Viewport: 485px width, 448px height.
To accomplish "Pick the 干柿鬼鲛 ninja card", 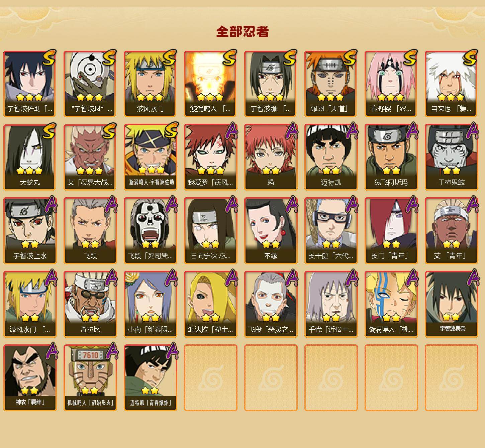I will pyautogui.click(x=451, y=157).
